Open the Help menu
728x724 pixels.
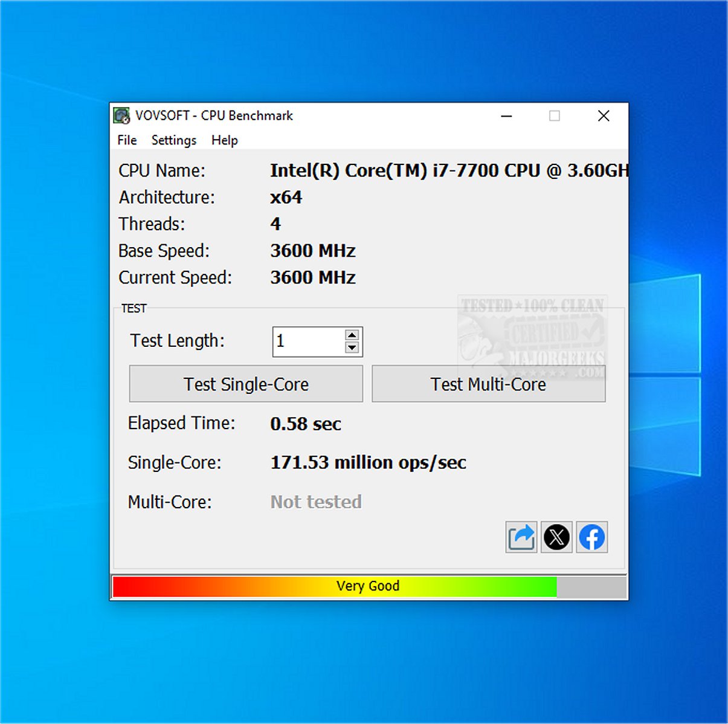tap(225, 140)
